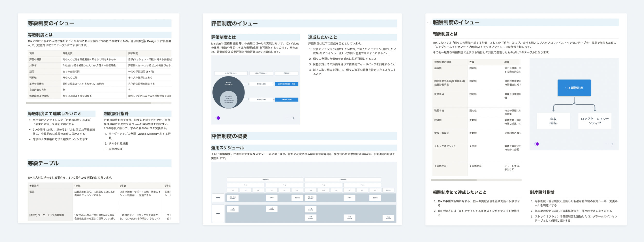Click the 運用スケジュール subheading
The image size is (644, 242).
coord(227,148)
